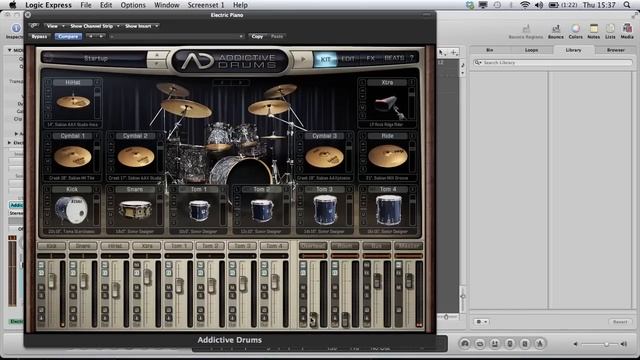This screenshot has height=360, width=640.
Task: Open the Options menu
Action: (133, 5)
